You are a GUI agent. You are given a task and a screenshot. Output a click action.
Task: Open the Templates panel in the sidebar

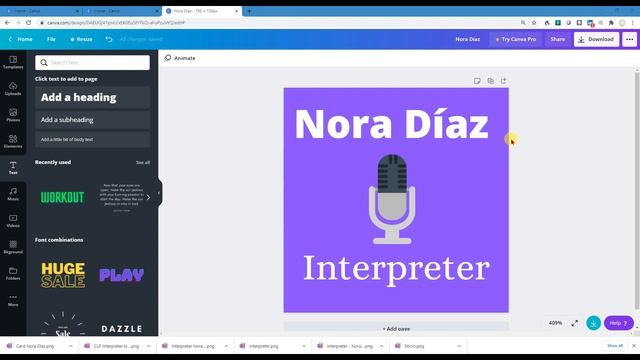click(x=13, y=62)
